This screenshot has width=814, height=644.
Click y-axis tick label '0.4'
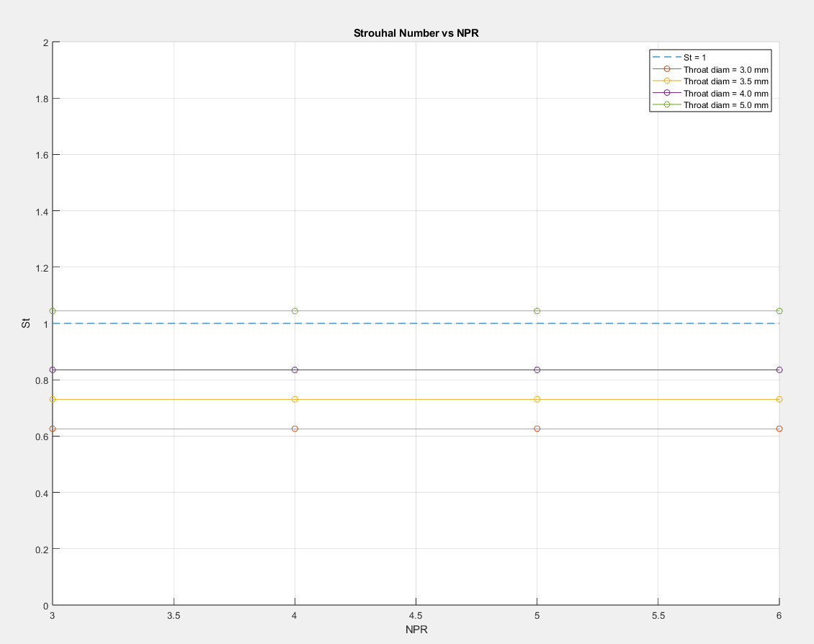pyautogui.click(x=43, y=493)
